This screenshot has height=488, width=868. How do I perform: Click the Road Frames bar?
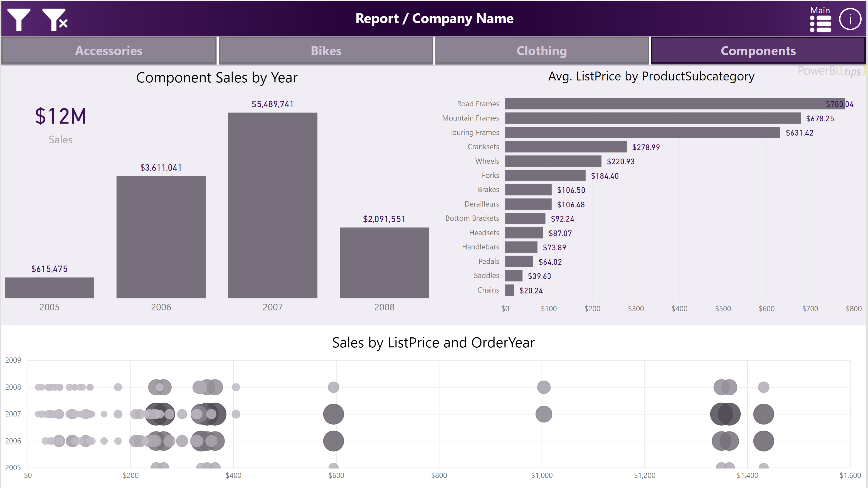pos(674,104)
